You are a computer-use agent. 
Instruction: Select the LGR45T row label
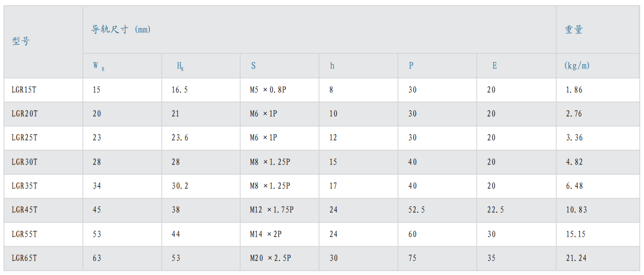click(x=24, y=210)
